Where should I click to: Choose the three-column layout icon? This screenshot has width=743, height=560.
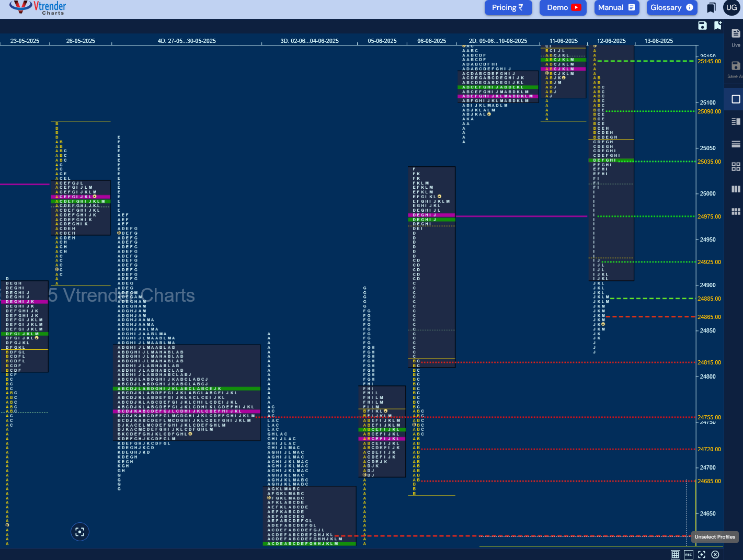coord(736,189)
